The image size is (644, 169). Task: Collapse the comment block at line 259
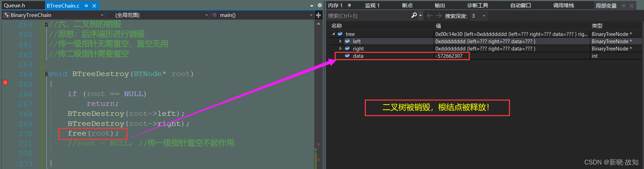(46, 25)
